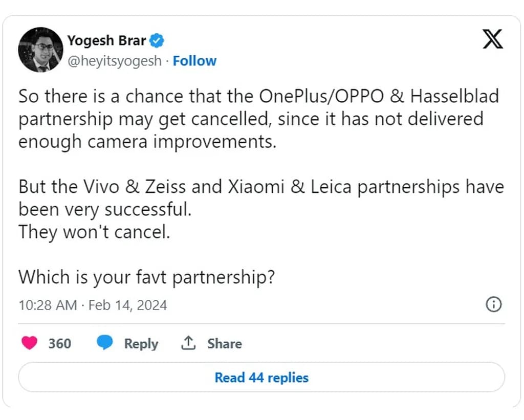Click the "Which is your favt partnership?" line
This screenshot has height=420, width=524.
click(147, 277)
